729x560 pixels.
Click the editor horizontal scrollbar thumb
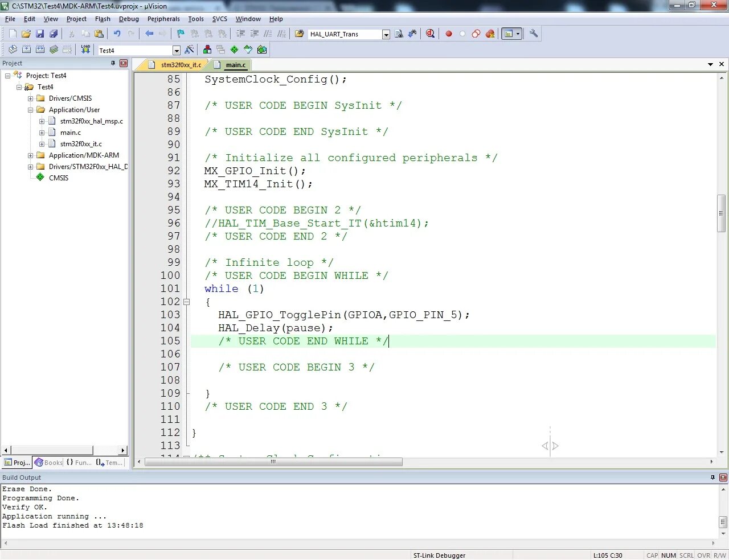273,462
